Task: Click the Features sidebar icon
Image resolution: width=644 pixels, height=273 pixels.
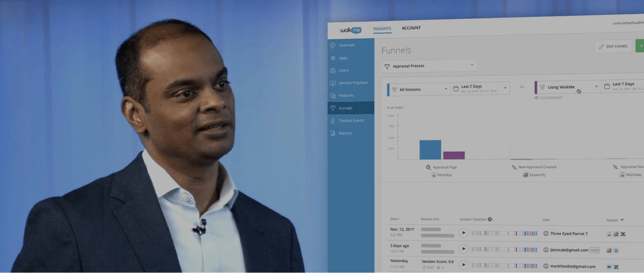Action: pos(333,95)
